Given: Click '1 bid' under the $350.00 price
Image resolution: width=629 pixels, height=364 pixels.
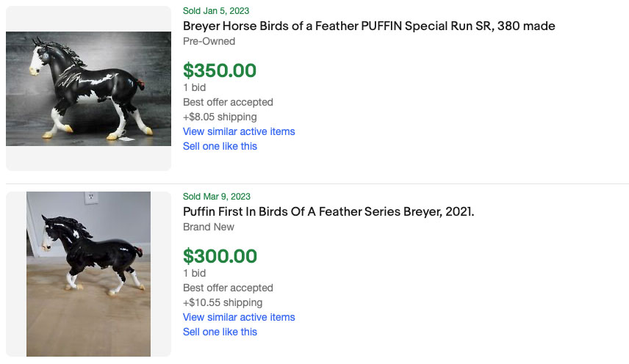Looking at the screenshot, I should coord(194,87).
